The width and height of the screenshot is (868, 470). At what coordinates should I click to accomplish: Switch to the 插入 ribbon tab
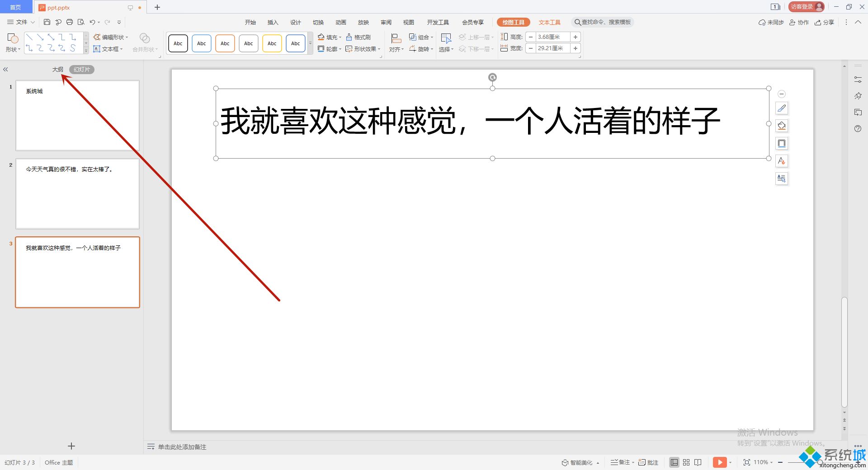(273, 22)
